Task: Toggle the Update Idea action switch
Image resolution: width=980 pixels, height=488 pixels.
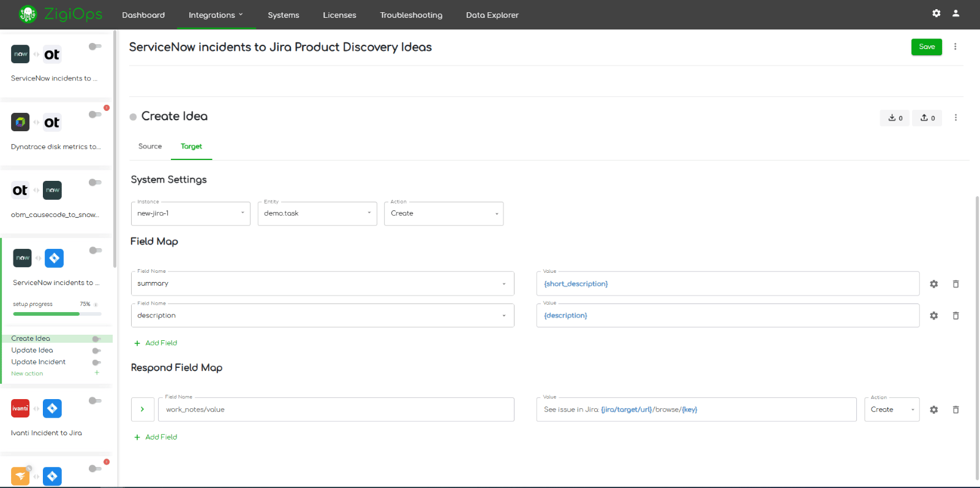Action: (96, 351)
